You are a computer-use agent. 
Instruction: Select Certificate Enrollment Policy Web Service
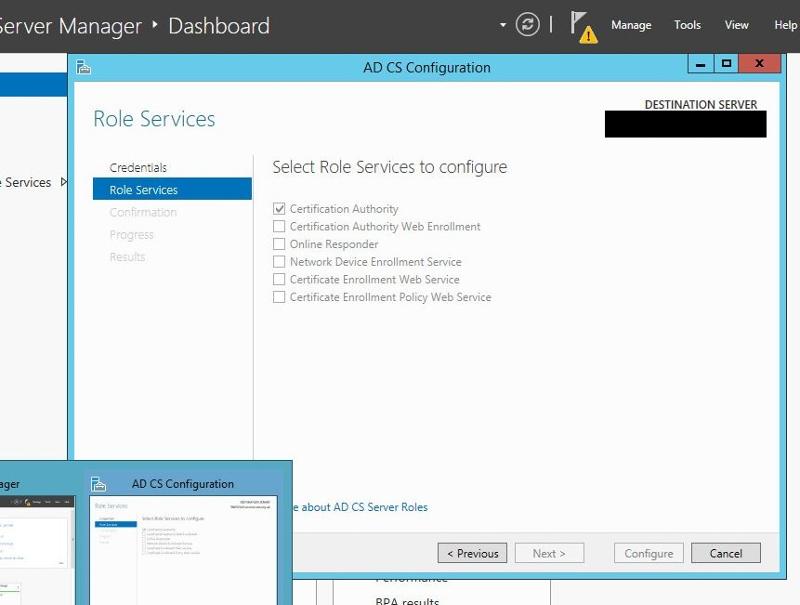click(x=279, y=297)
